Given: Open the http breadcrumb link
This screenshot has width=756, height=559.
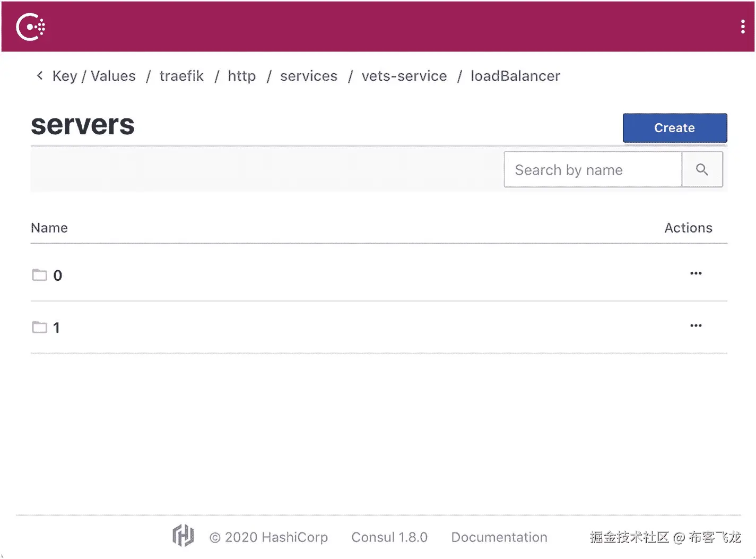Looking at the screenshot, I should click(242, 76).
